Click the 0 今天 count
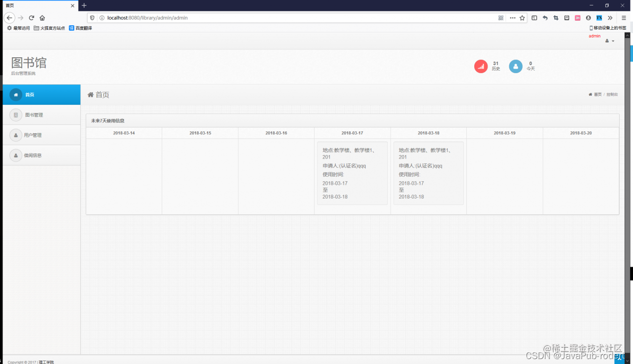633x364 pixels. coord(531,66)
